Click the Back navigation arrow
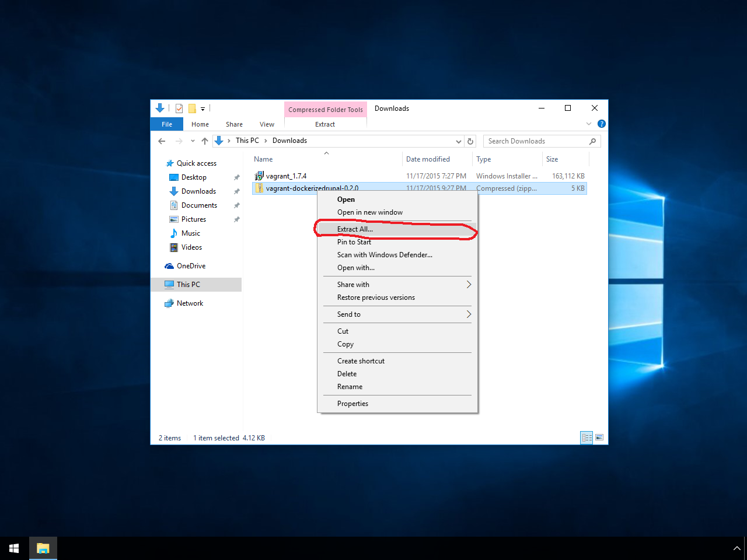This screenshot has width=747, height=560. (162, 141)
